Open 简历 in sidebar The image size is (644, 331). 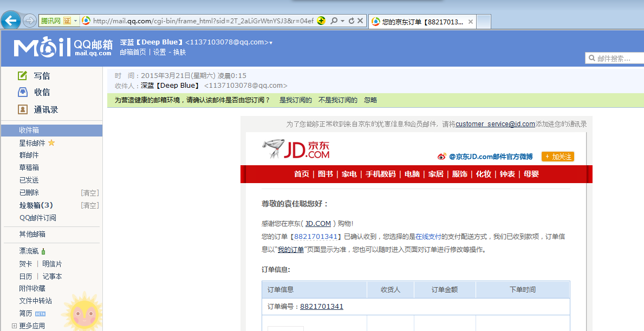pyautogui.click(x=25, y=313)
